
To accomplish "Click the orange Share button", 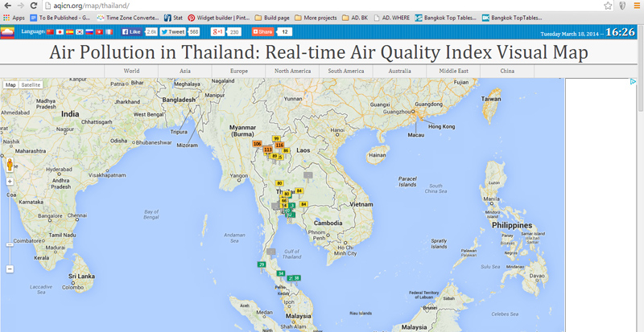I will tap(262, 31).
